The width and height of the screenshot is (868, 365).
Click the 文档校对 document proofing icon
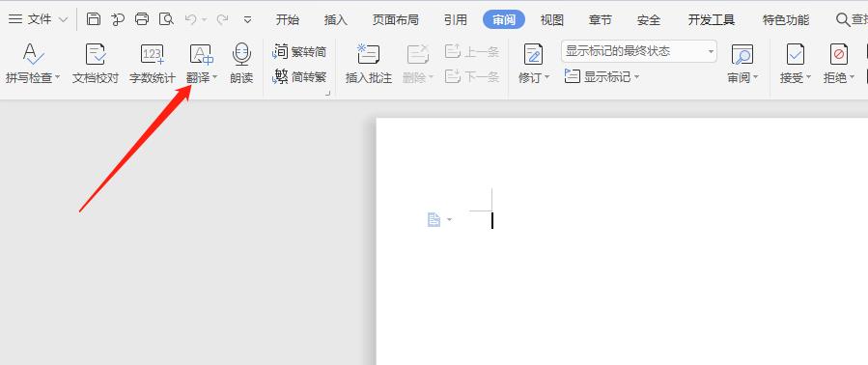[x=96, y=55]
